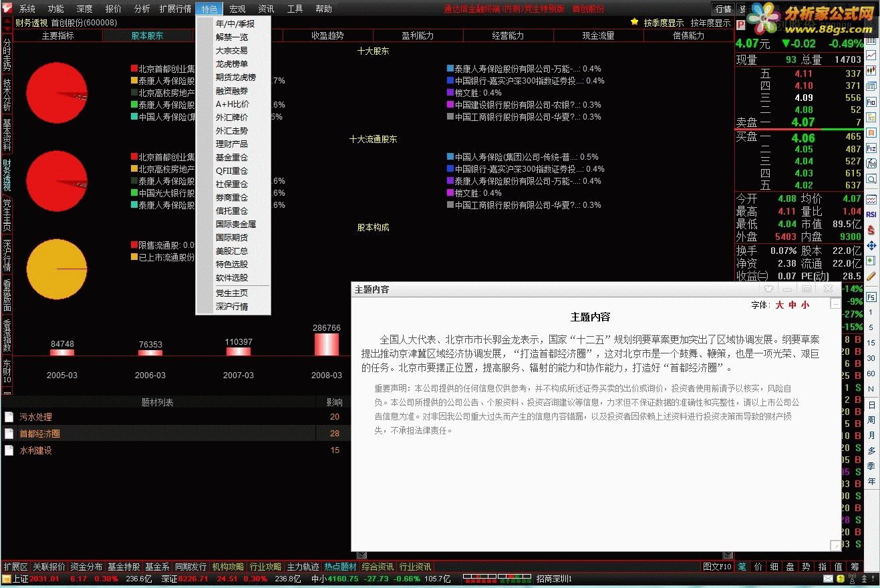Open the F10 company info icon

(x=871, y=102)
